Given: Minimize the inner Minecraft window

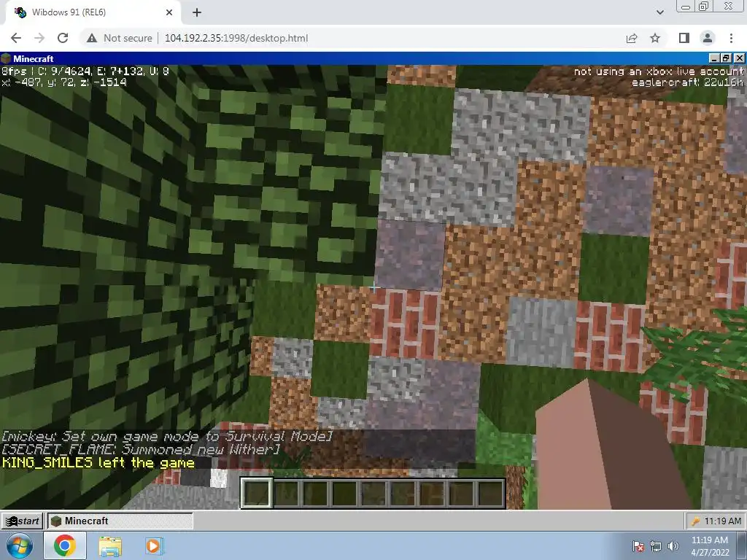Looking at the screenshot, I should [714, 58].
